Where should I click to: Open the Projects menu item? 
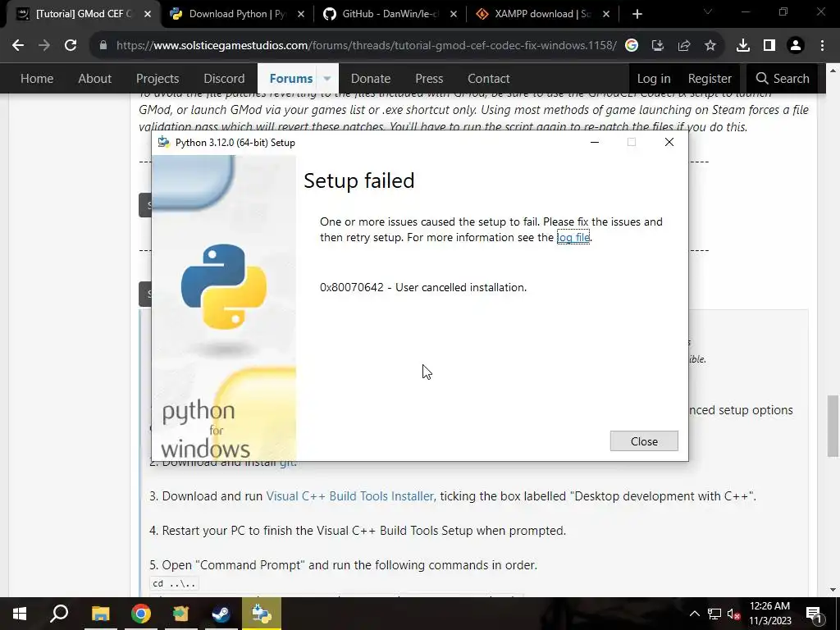click(x=157, y=78)
